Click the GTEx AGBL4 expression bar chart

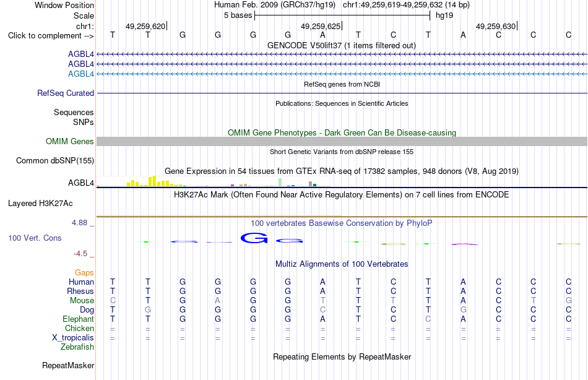(214, 181)
